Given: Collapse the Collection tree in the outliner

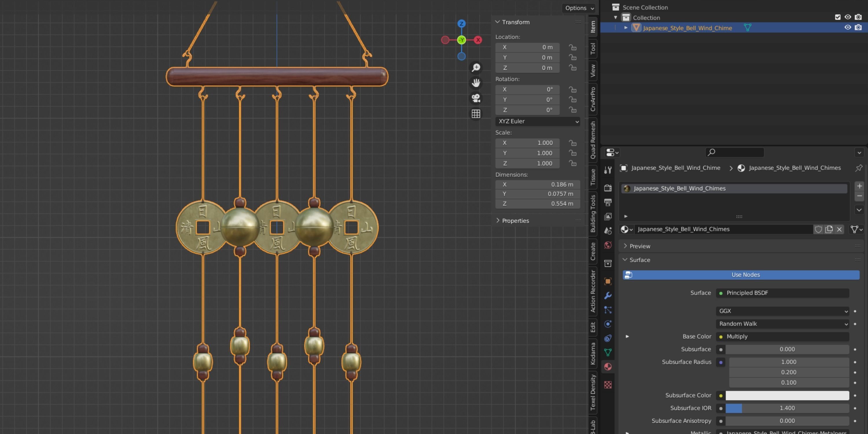Looking at the screenshot, I should pyautogui.click(x=616, y=17).
